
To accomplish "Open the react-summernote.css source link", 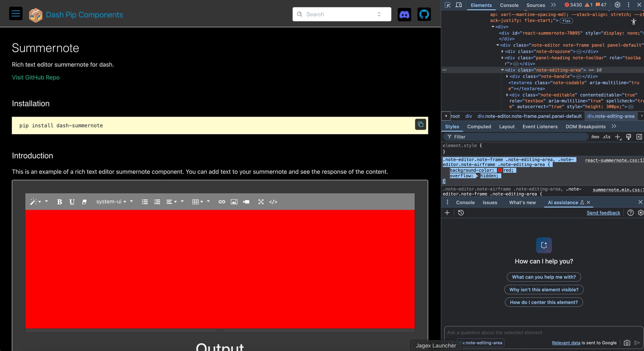I will [x=614, y=160].
